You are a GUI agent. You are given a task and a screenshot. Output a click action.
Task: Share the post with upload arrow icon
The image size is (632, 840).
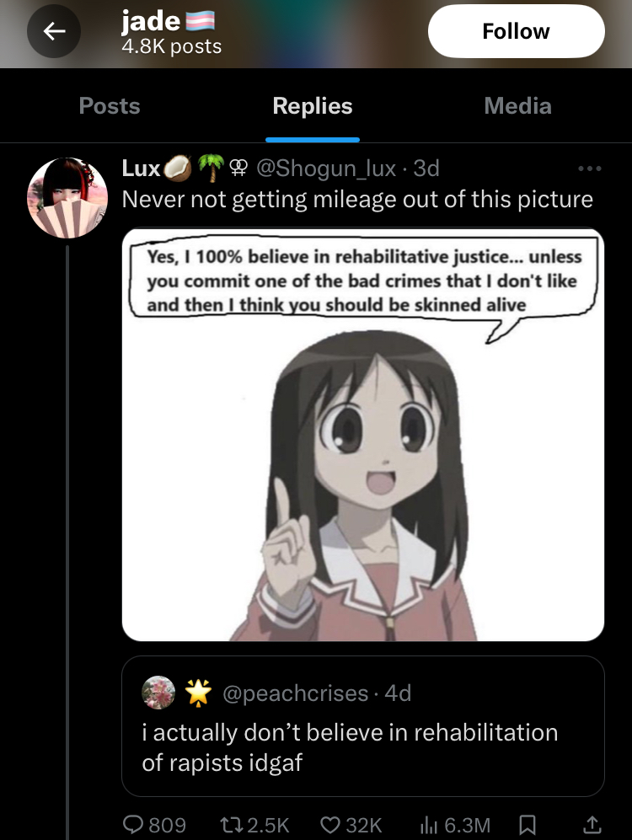click(x=592, y=825)
